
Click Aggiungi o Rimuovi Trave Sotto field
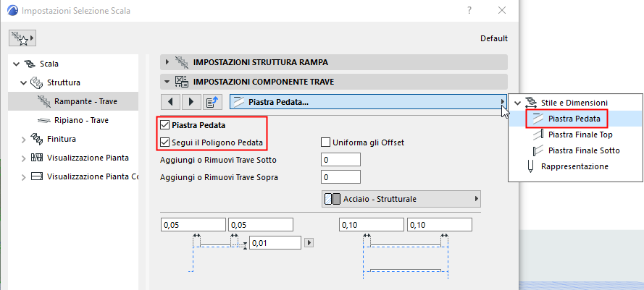[341, 160]
